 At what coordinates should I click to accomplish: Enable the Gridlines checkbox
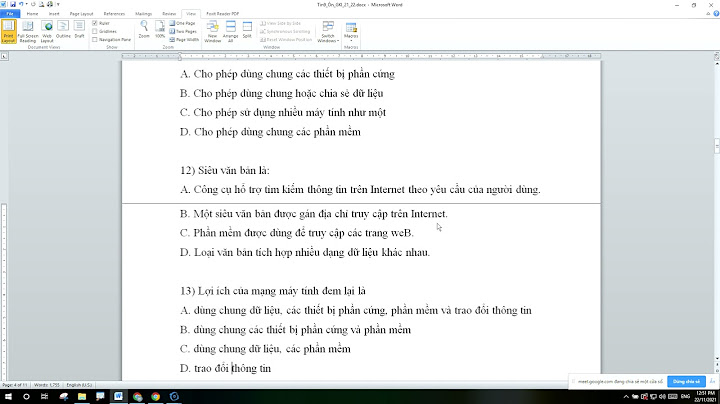point(95,31)
